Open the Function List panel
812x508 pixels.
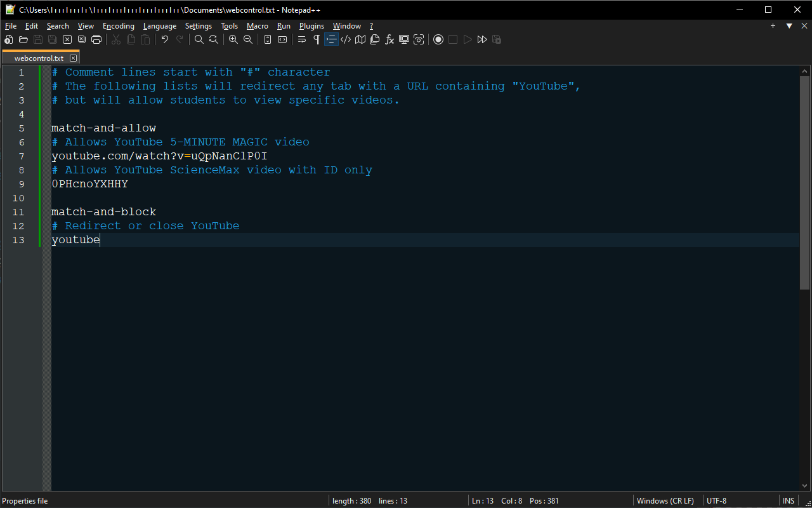click(390, 39)
